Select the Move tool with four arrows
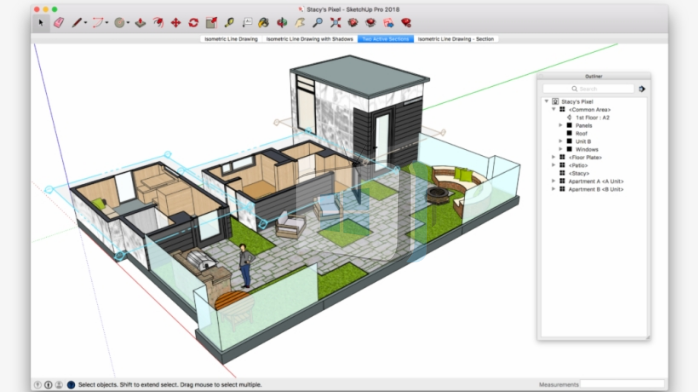698x392 pixels. [176, 23]
